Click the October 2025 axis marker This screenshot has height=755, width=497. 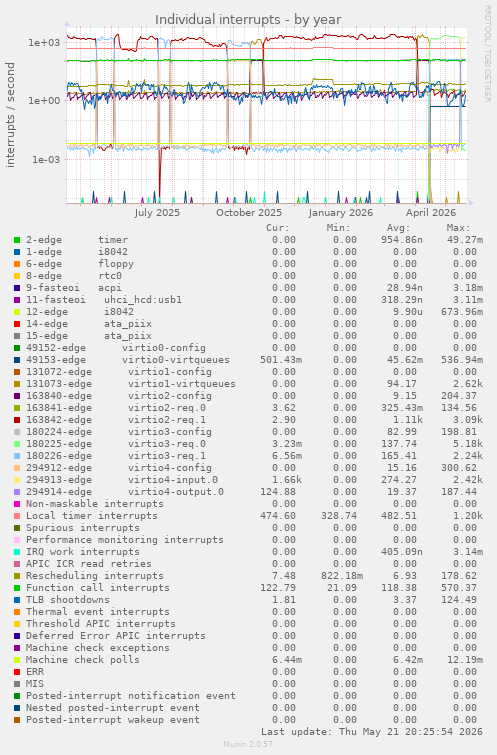coord(248,213)
